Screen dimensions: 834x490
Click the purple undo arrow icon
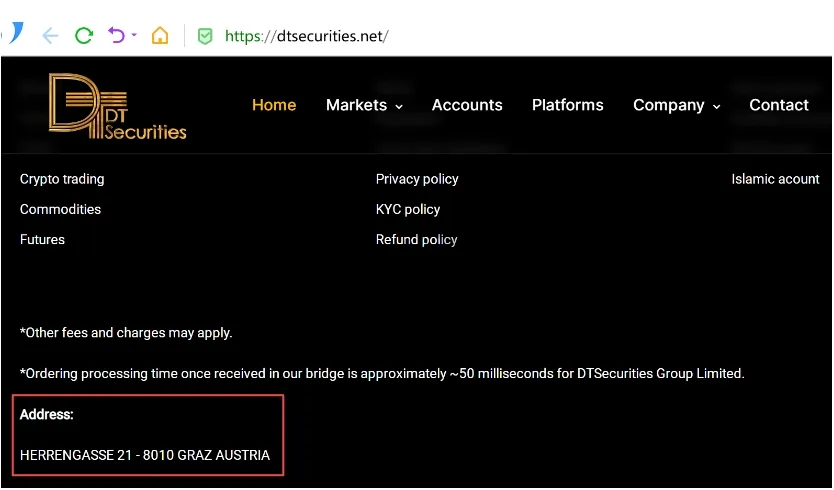point(116,36)
